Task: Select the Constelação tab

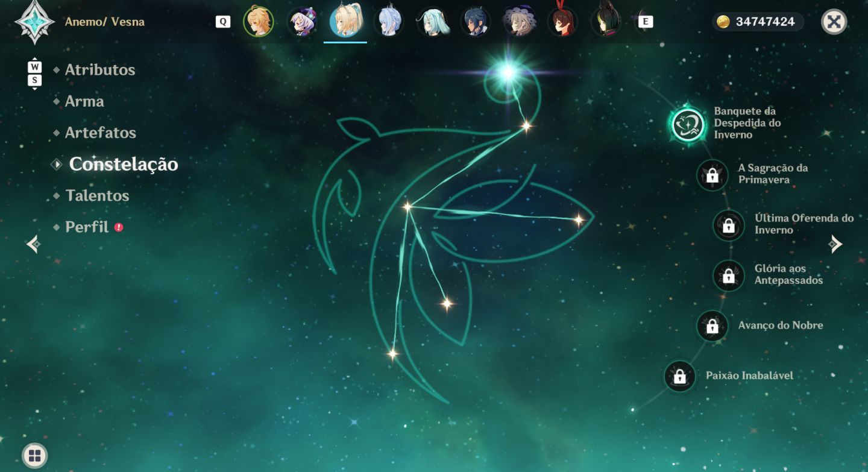Action: coord(124,164)
